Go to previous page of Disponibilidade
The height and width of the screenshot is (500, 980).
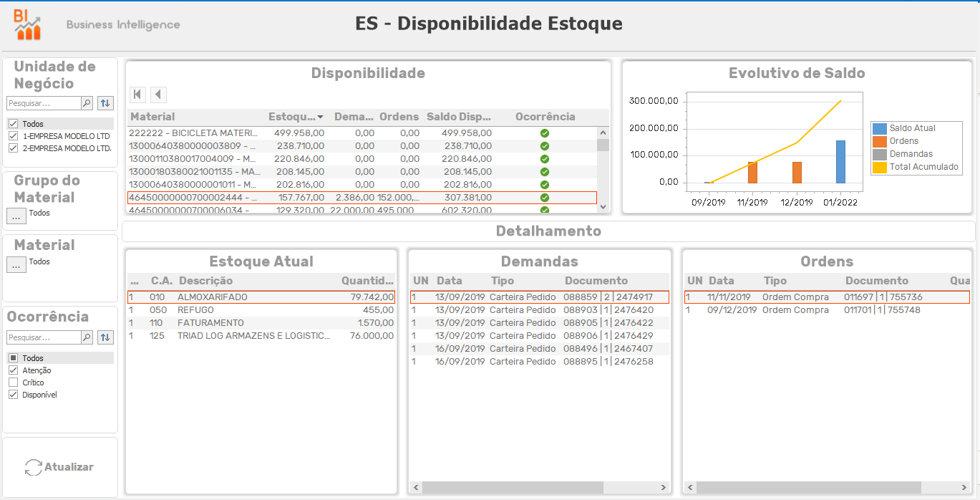click(x=158, y=95)
